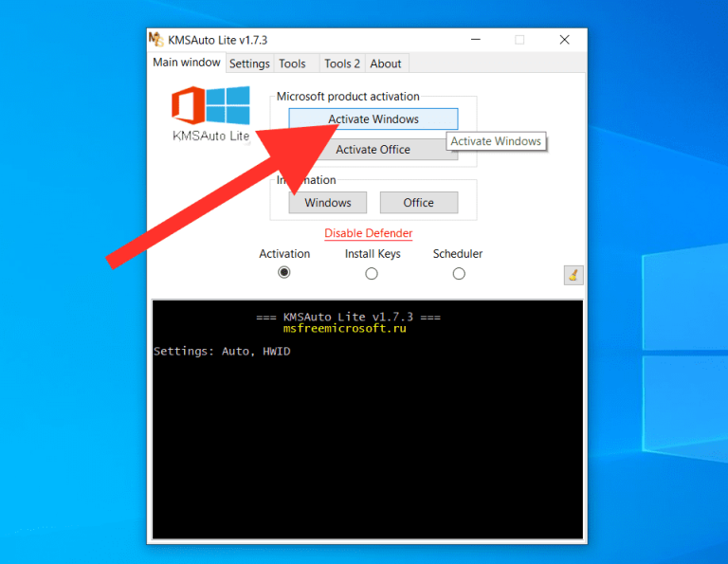Open the Settings tab

tap(249, 64)
